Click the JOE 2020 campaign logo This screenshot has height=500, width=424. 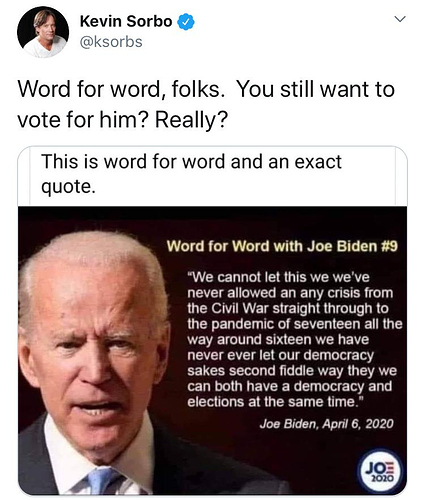pyautogui.click(x=381, y=471)
